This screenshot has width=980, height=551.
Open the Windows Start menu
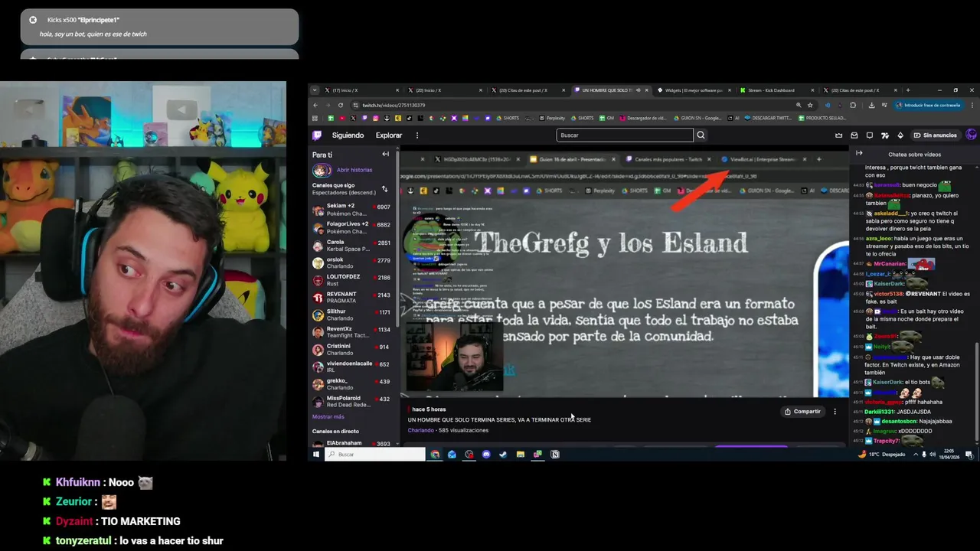tap(315, 455)
